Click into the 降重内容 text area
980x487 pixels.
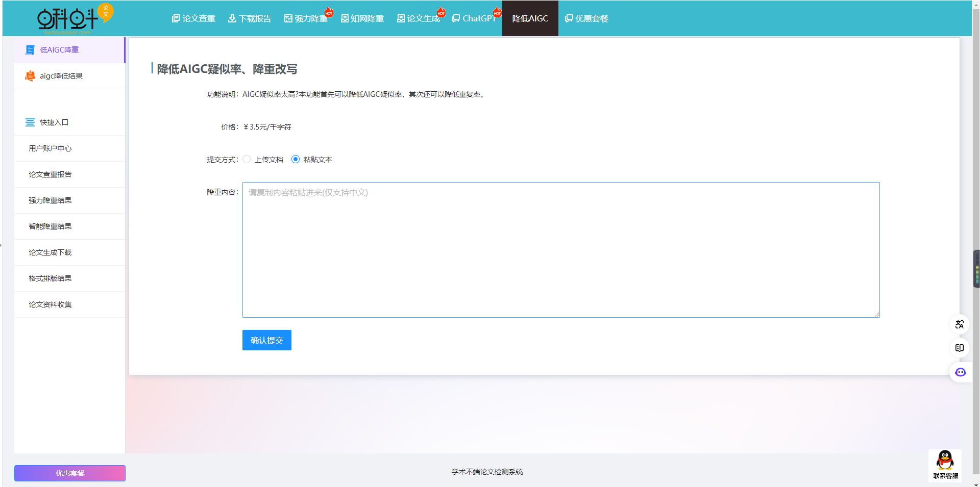point(560,250)
